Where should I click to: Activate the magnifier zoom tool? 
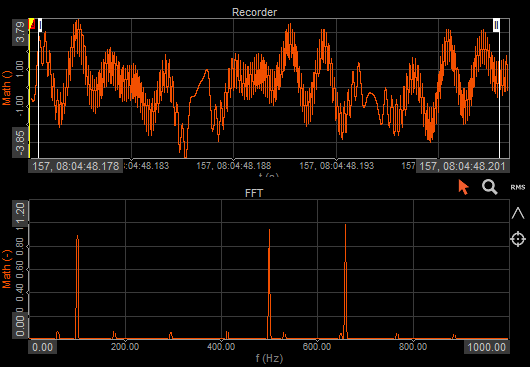tap(490, 187)
